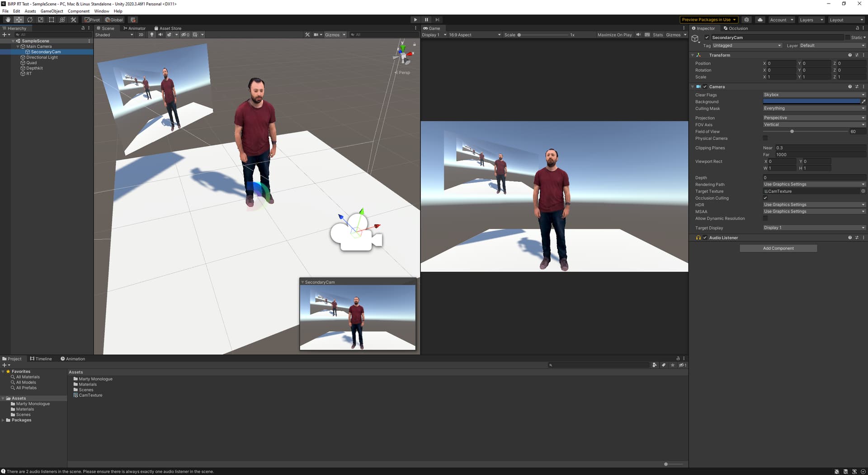Collapse the Main Camera hierarchy item
This screenshot has width=868, height=475.
[x=18, y=47]
